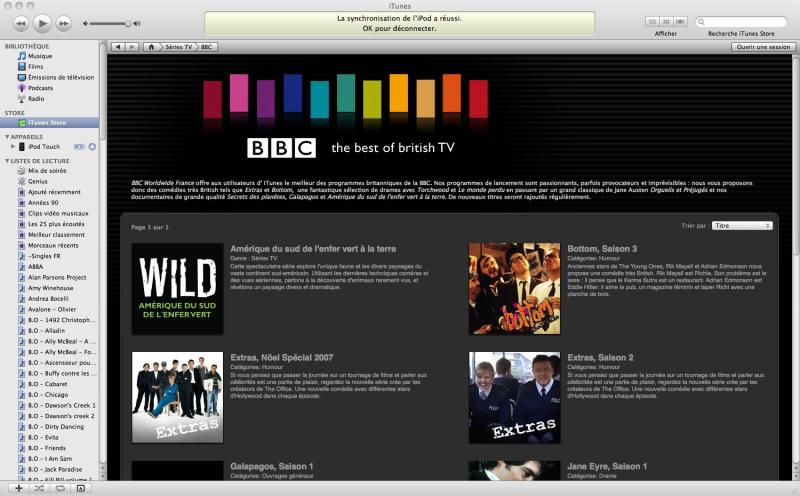Open the store home page
The width and height of the screenshot is (800, 496).
click(151, 47)
